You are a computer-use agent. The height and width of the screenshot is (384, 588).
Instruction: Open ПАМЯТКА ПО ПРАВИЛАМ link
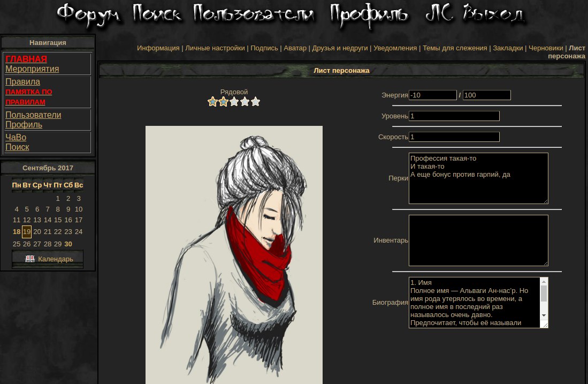(x=29, y=97)
